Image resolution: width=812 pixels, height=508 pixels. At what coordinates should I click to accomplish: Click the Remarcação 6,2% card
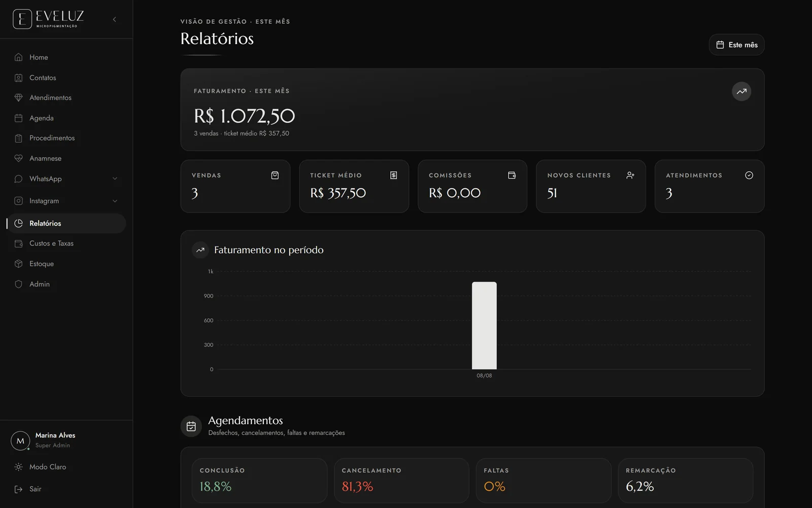[x=686, y=481]
